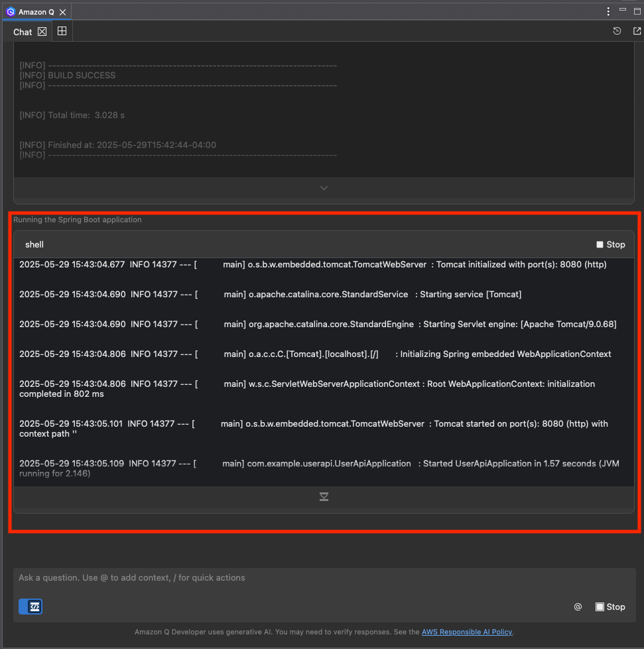Toggle the Stop checkbox in the shell panel
The height and width of the screenshot is (649, 644).
[x=601, y=244]
